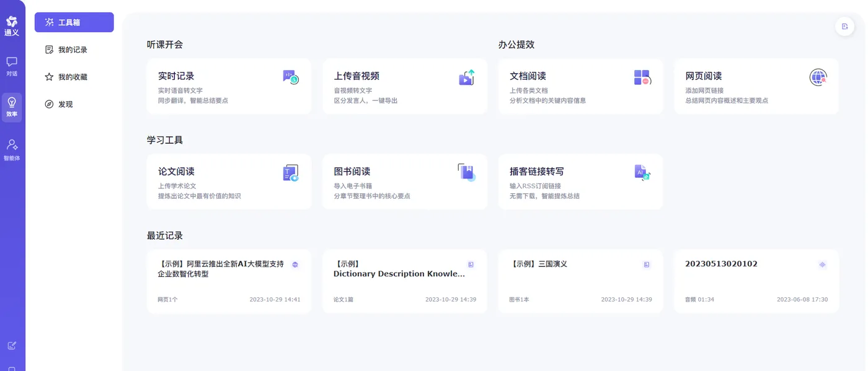Click the text 总结网页内容概述和主要观点
This screenshot has height=371, width=868.
click(x=727, y=100)
